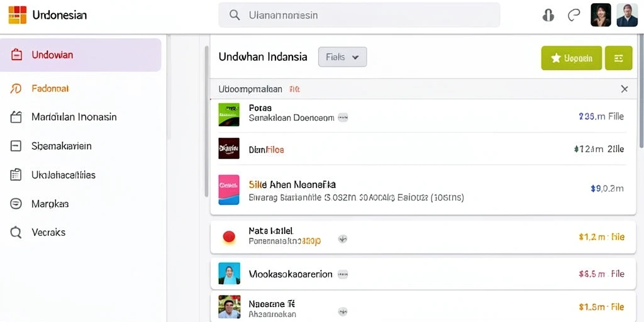Click the Fadonoal orange icon

[16, 88]
